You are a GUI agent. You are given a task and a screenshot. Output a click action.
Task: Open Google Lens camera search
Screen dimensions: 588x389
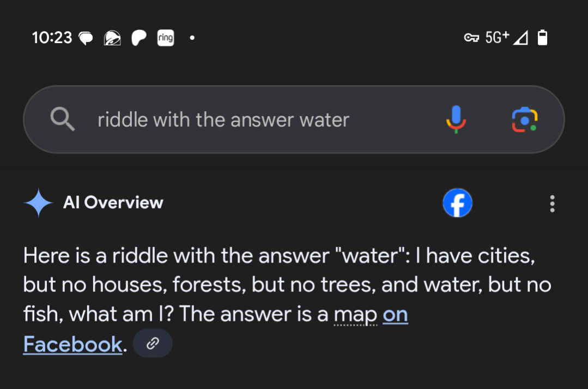(524, 119)
